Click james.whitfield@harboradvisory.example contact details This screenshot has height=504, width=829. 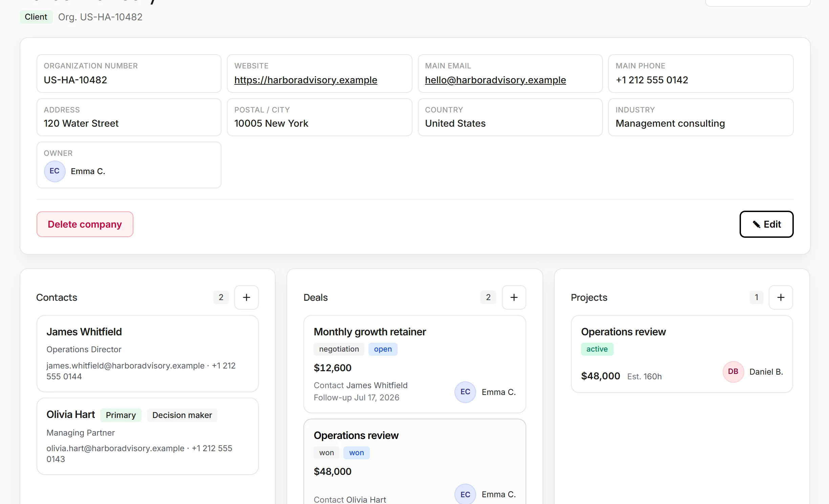[141, 371]
